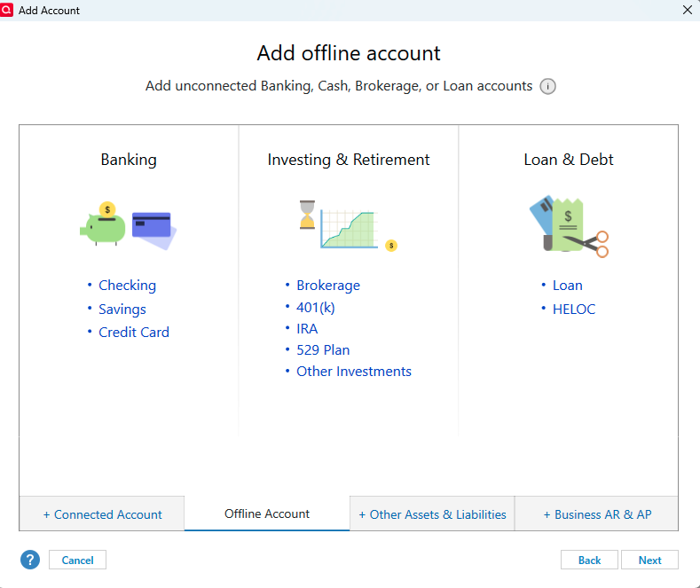Click the Investing & Retirement heading

coord(348,160)
